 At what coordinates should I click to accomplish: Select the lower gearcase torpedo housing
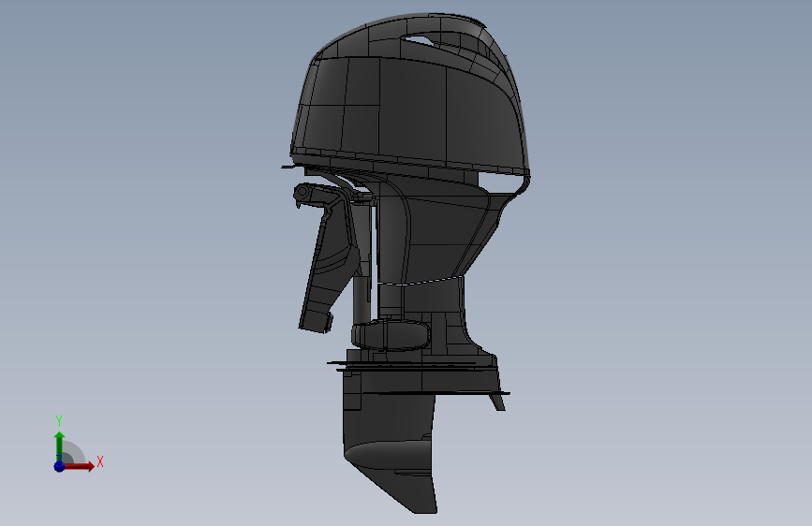tap(388, 457)
